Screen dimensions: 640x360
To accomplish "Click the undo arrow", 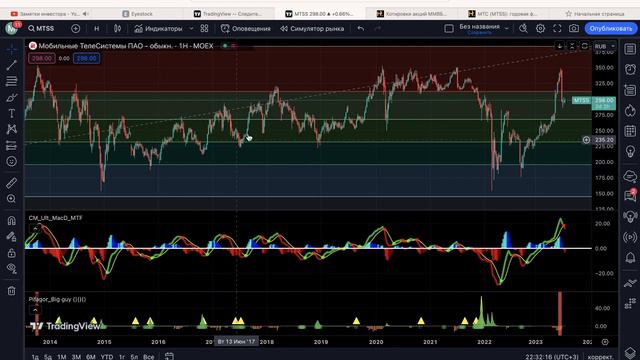I will pos(360,29).
